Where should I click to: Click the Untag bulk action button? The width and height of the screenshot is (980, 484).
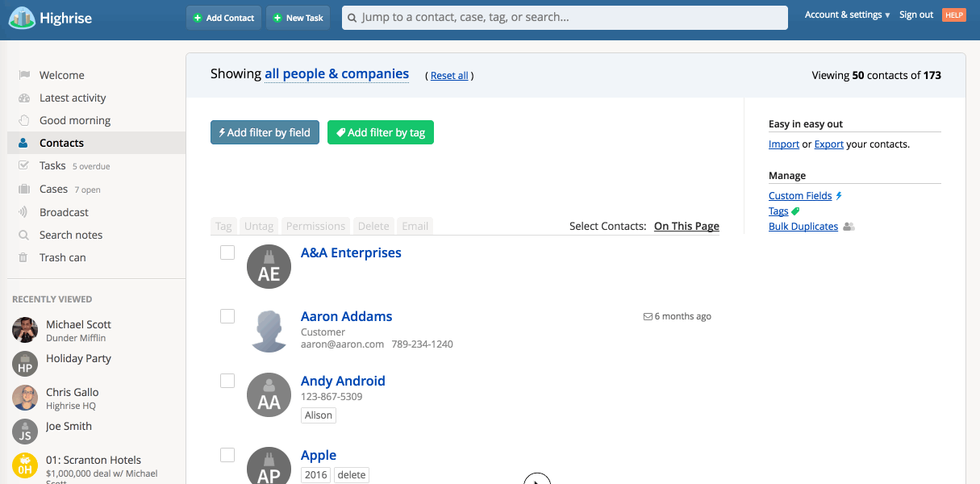(259, 226)
